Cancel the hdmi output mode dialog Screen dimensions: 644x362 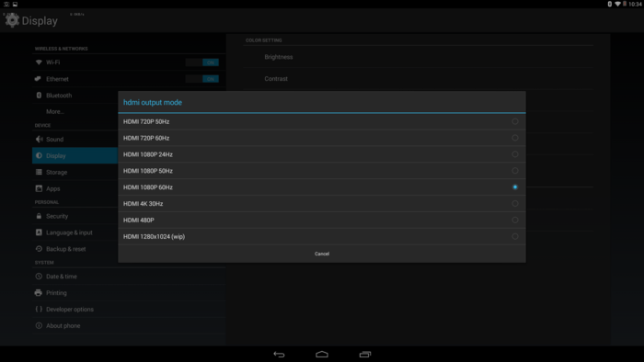click(x=322, y=254)
